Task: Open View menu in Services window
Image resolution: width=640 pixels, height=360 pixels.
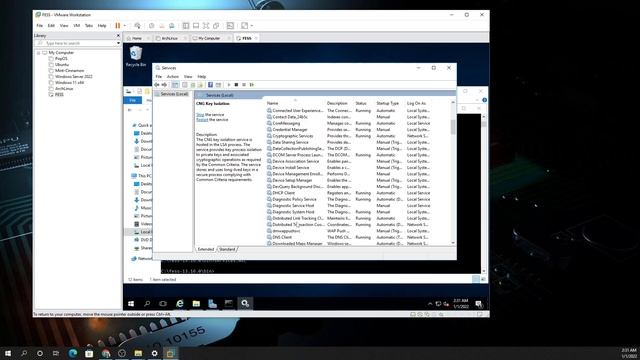Action: coord(188,76)
